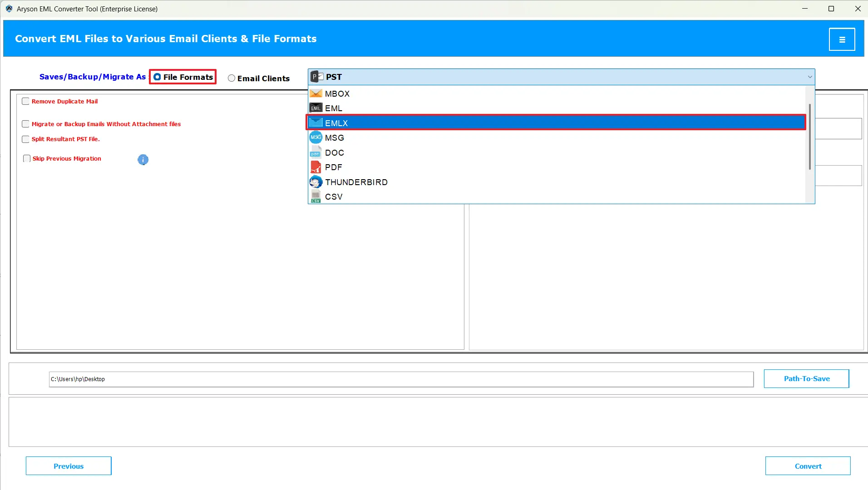
Task: Click the CSV format icon
Action: pos(316,196)
